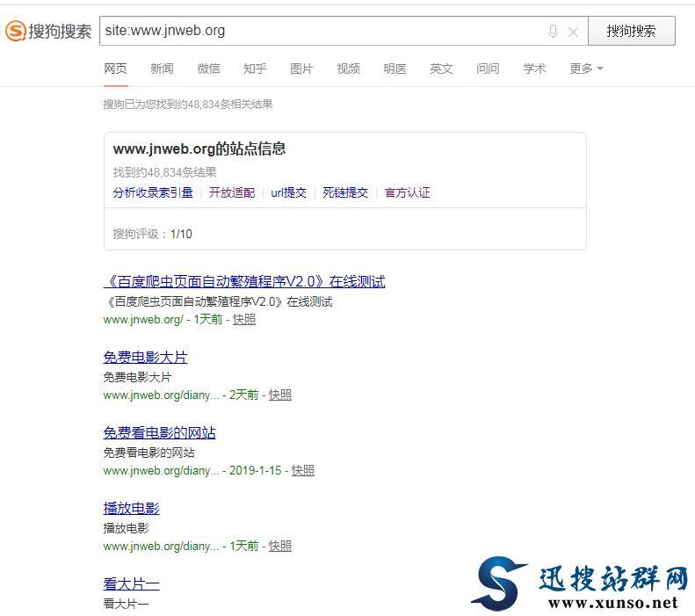695x616 pixels.
Task: Click the www.jnweb.org的站点信息 heading
Action: (199, 149)
